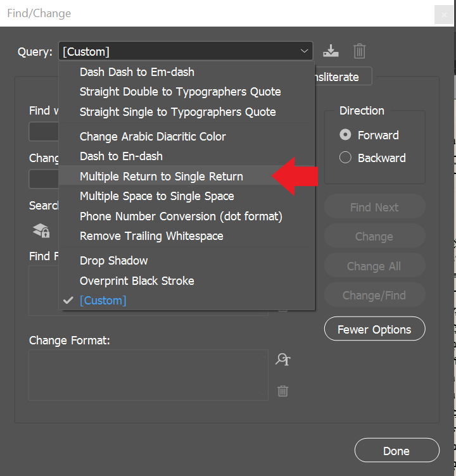Select the Forward direction radio button
Screen dimensions: 456x476
click(x=345, y=135)
